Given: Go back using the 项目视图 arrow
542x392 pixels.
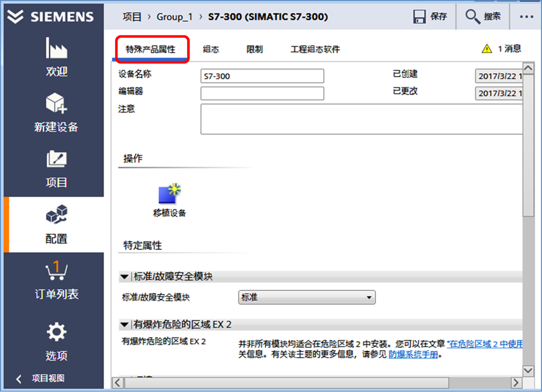Looking at the screenshot, I should [19, 379].
